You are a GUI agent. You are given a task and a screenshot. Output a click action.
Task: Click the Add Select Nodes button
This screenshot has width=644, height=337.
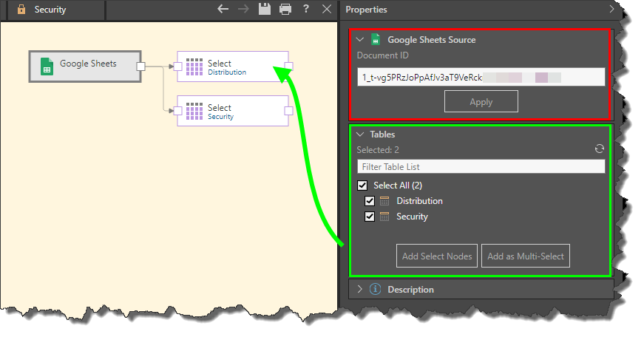[x=436, y=256]
